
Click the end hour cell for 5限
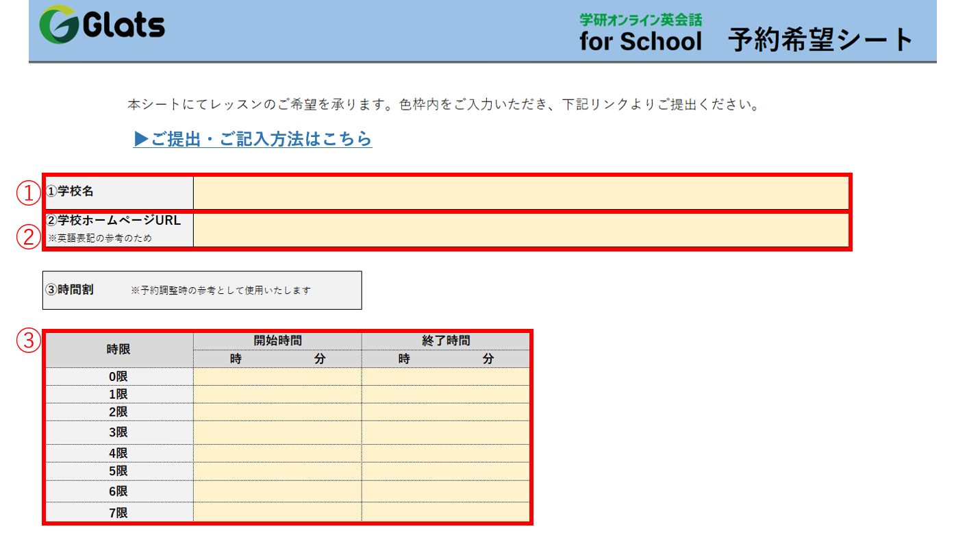coord(404,471)
